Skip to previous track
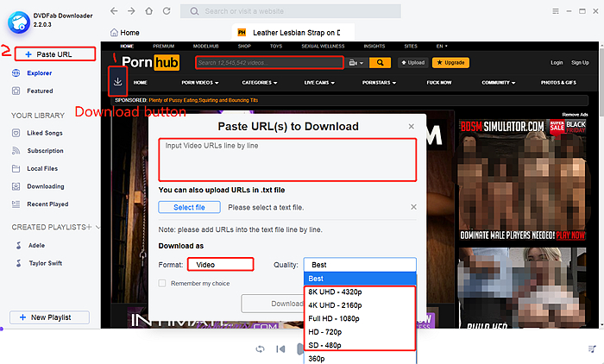Image resolution: width=604 pixels, height=364 pixels. pyautogui.click(x=280, y=349)
